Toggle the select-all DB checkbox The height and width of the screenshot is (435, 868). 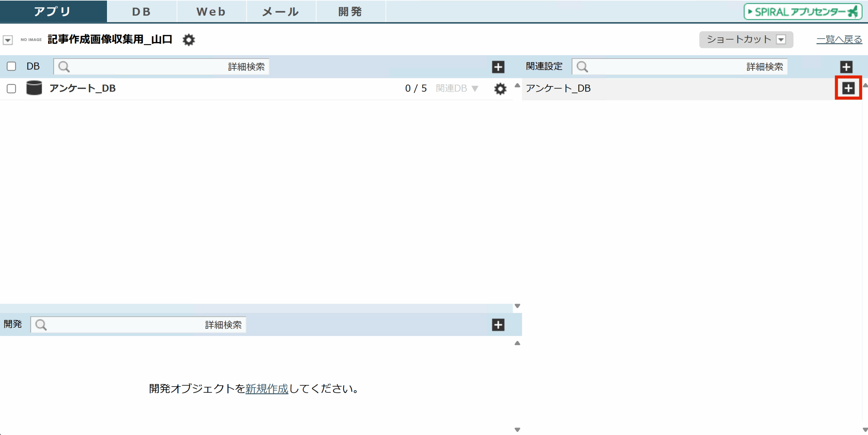click(x=12, y=66)
